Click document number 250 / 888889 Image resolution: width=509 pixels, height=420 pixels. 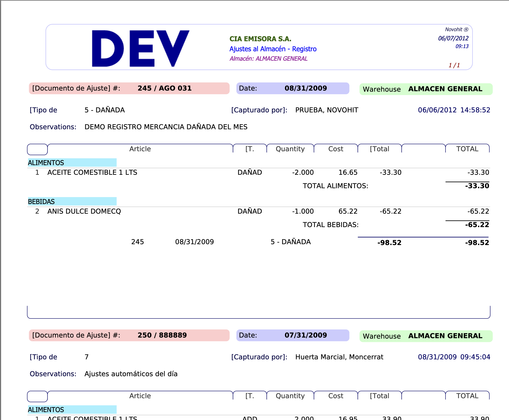[162, 335]
